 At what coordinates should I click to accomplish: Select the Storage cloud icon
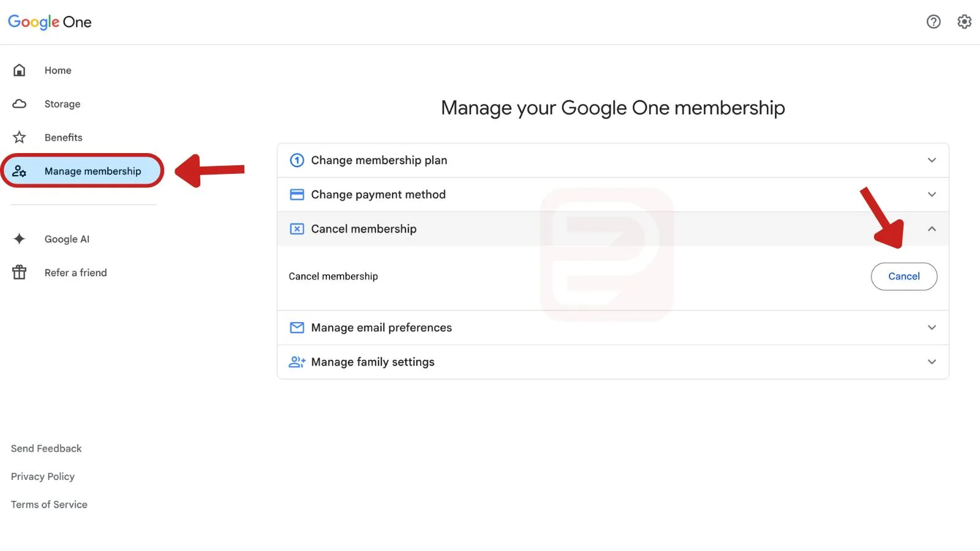(20, 104)
